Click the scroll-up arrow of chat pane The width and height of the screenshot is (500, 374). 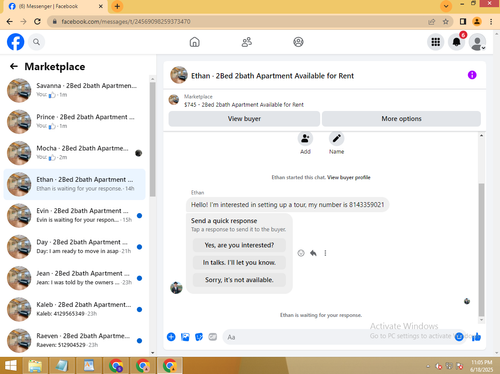481,136
